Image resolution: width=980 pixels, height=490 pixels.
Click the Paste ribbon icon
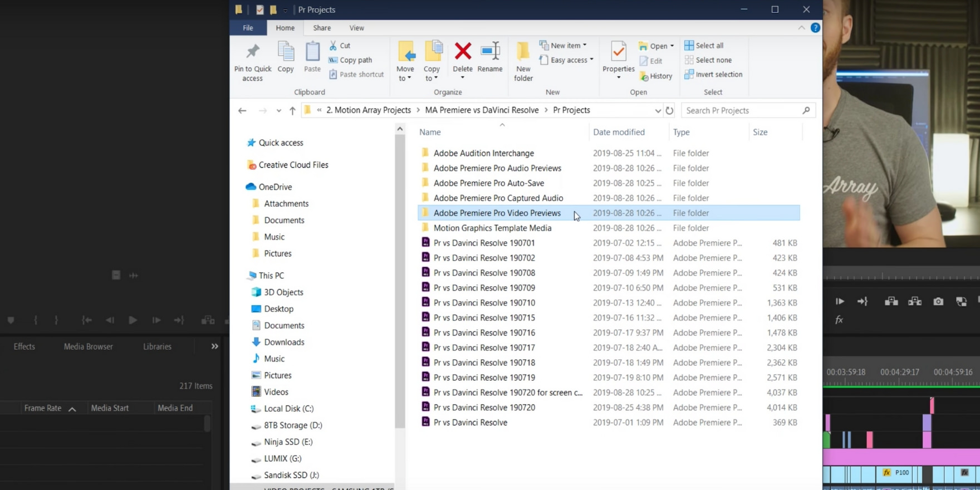point(312,52)
